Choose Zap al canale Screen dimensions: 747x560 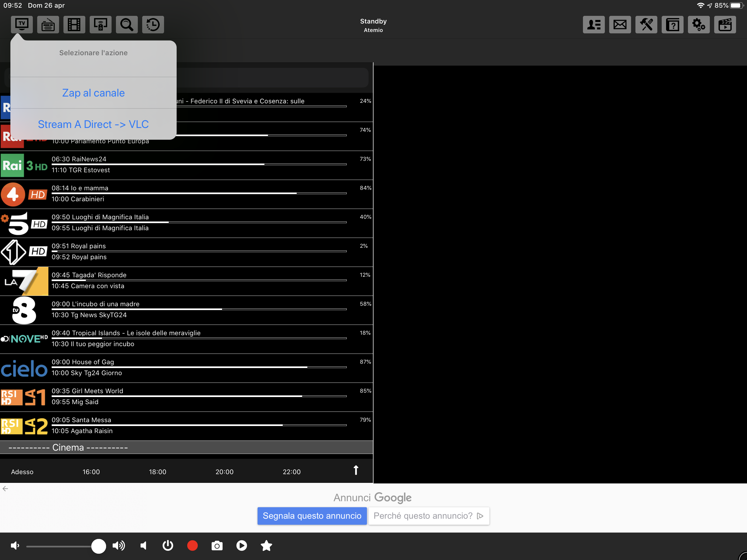point(94,93)
